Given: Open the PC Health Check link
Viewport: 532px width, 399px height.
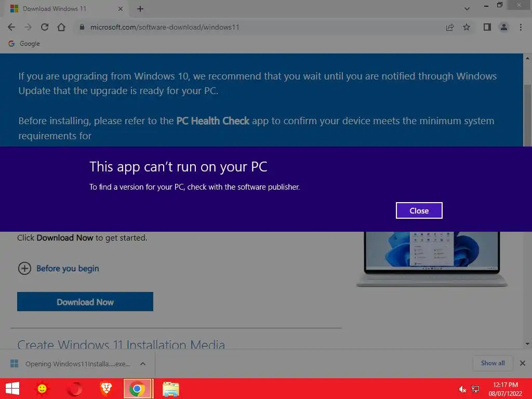Looking at the screenshot, I should coord(212,121).
